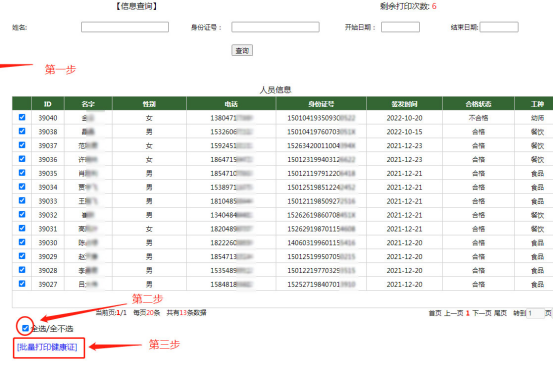Viewport: 553px width, 374px height.
Task: Click the 不合格 status cell in row 39040
Action: click(478, 118)
